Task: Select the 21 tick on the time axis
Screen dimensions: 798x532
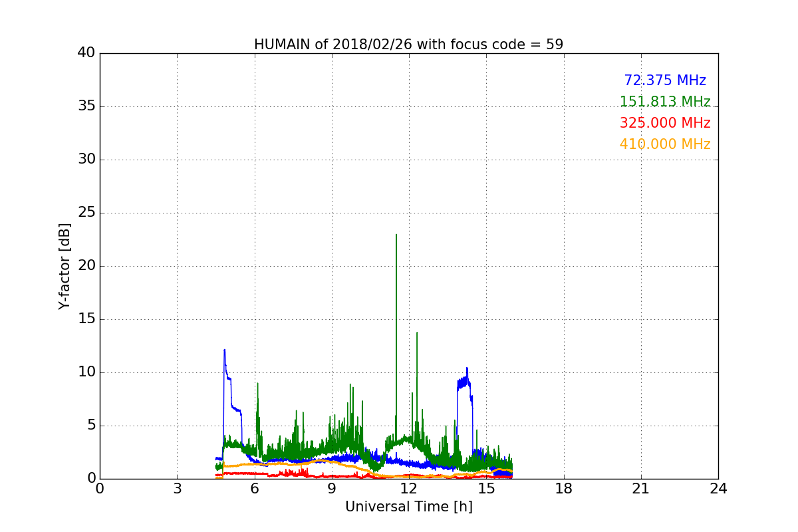Action: [641, 489]
